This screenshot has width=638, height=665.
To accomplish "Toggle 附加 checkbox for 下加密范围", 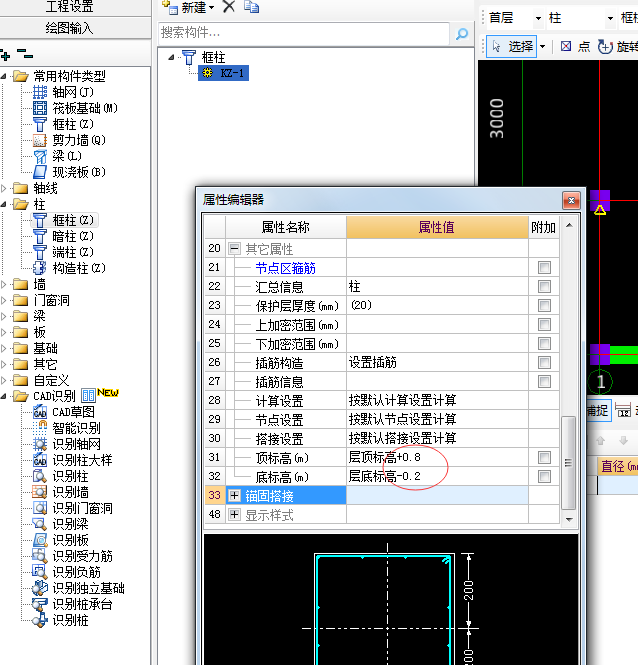I will 544,344.
